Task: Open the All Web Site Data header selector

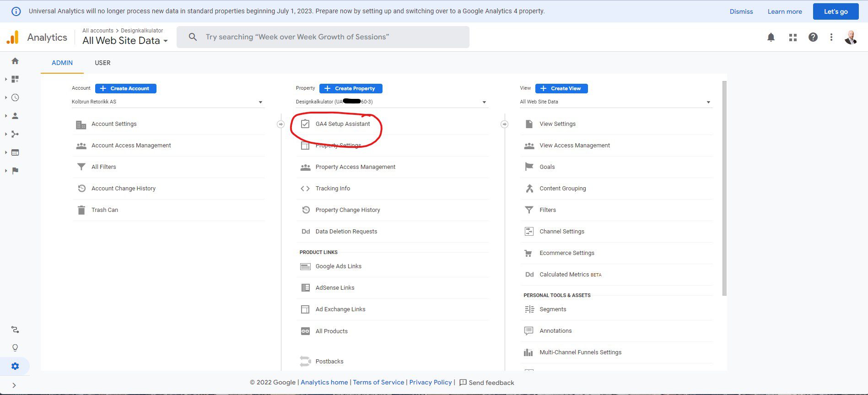Action: tap(125, 41)
